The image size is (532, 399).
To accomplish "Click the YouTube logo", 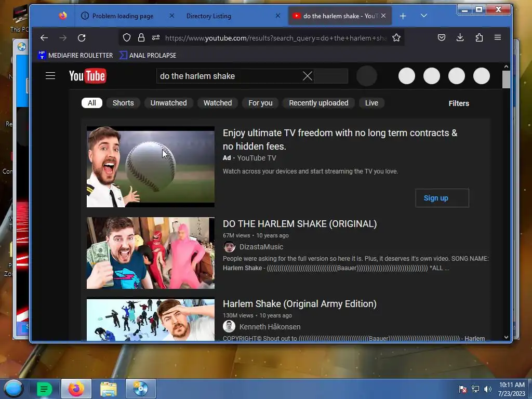I will pos(87,76).
